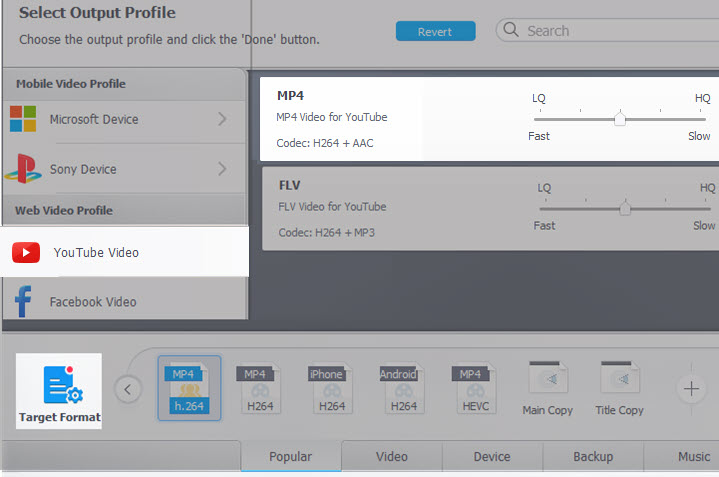Expand the Microsoft Device chevron
Viewport: 719px width, 477px height.
click(x=222, y=119)
